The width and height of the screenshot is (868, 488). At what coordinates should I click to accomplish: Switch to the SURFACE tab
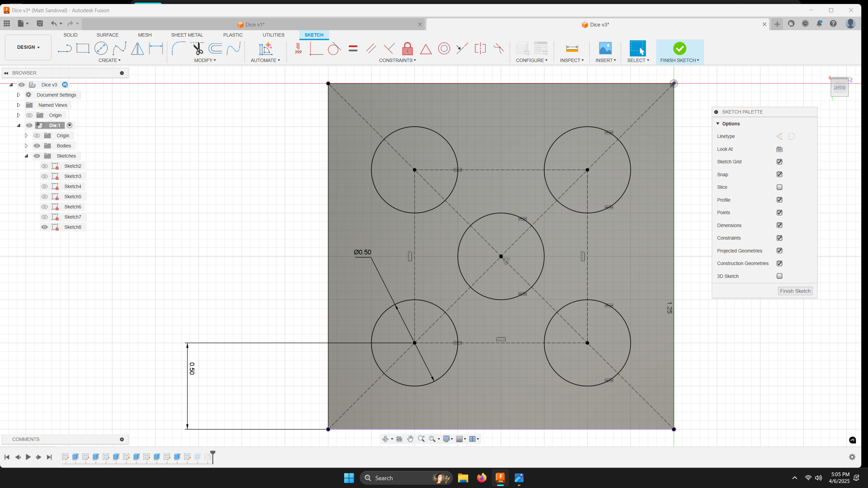pyautogui.click(x=107, y=35)
